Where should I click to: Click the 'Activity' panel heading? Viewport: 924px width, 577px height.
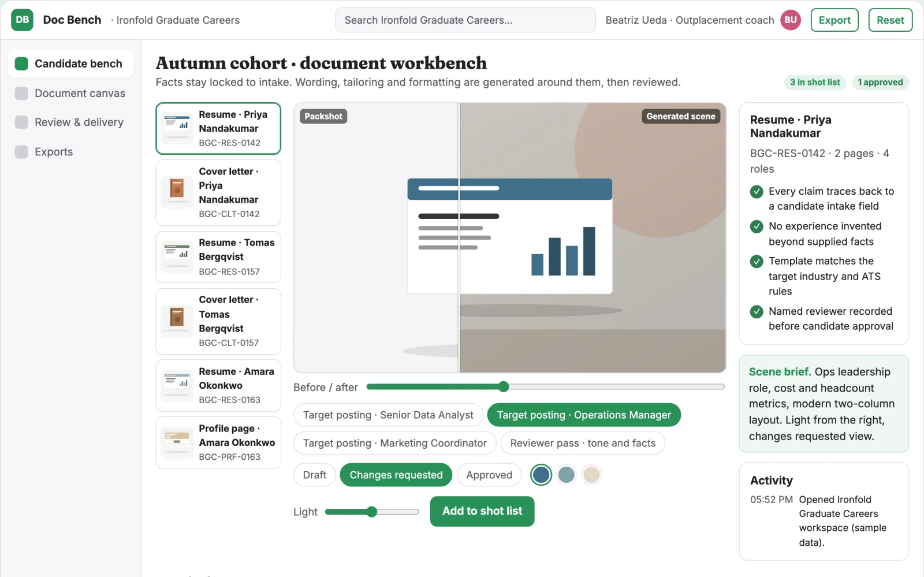click(x=771, y=481)
